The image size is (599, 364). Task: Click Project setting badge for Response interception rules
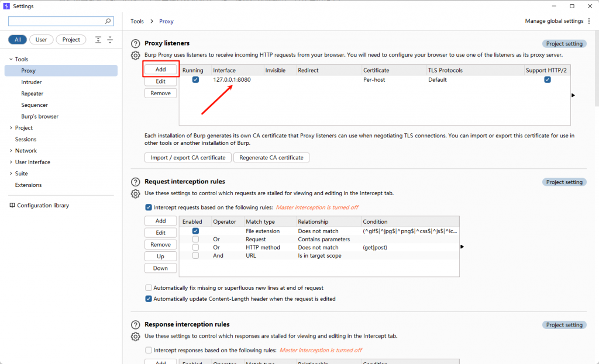point(564,325)
